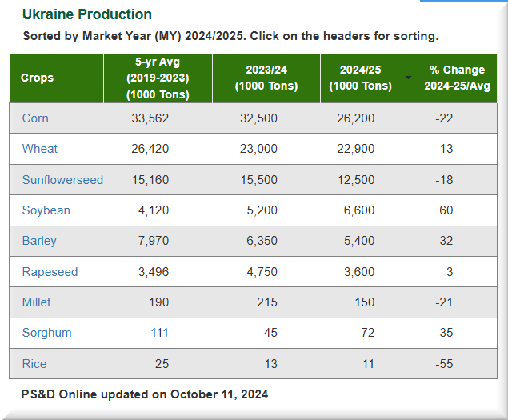508x420 pixels.
Task: Select the Sunflowerseed crop link
Action: [62, 180]
